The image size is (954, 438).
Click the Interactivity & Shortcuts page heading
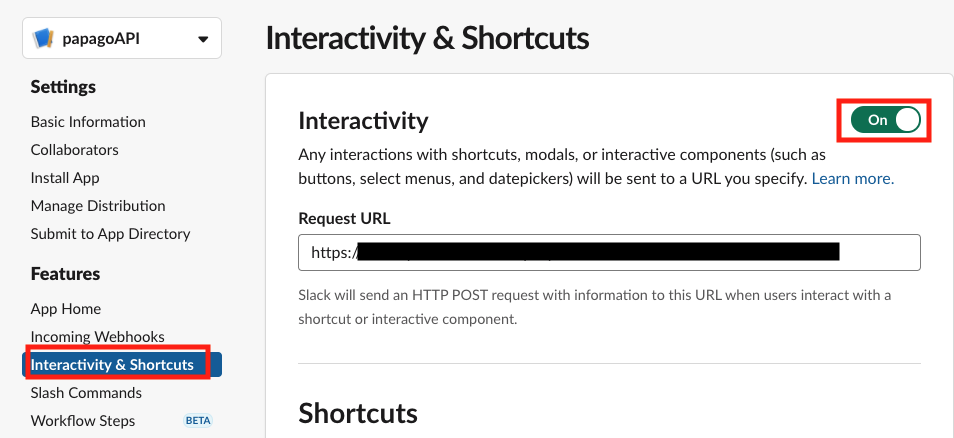[x=427, y=39]
